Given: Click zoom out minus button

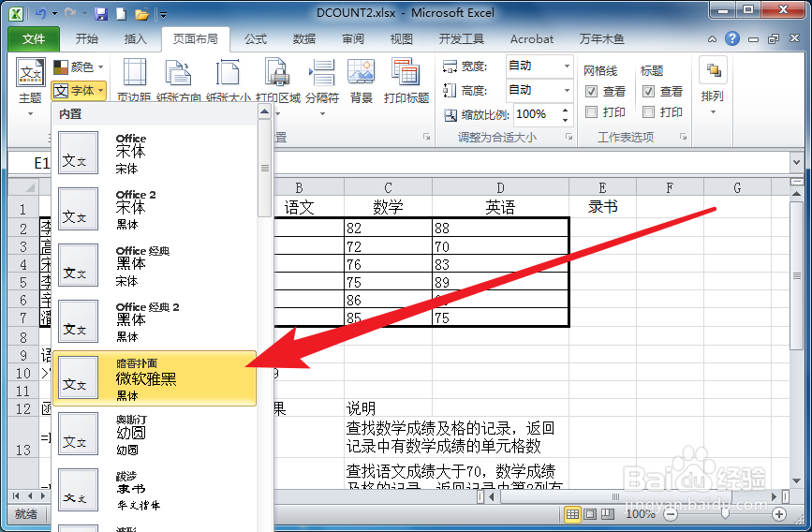Looking at the screenshot, I should coord(671,514).
